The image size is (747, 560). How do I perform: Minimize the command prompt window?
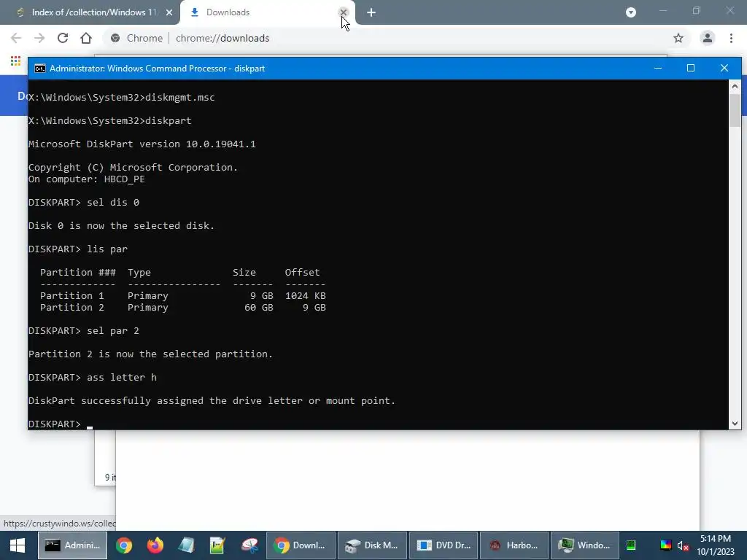(x=658, y=68)
